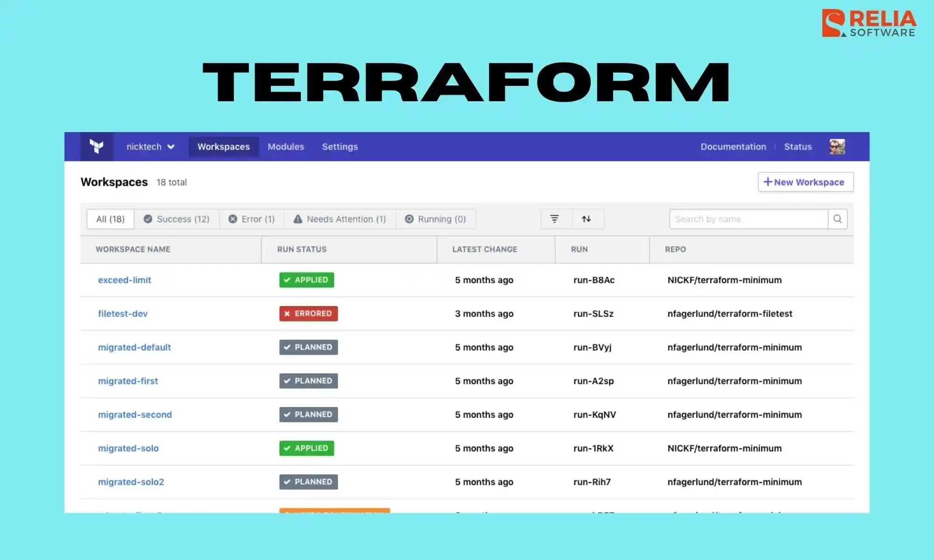The height and width of the screenshot is (560, 934).
Task: Click the PLANNED badge for migrated-solo2
Action: pos(309,482)
